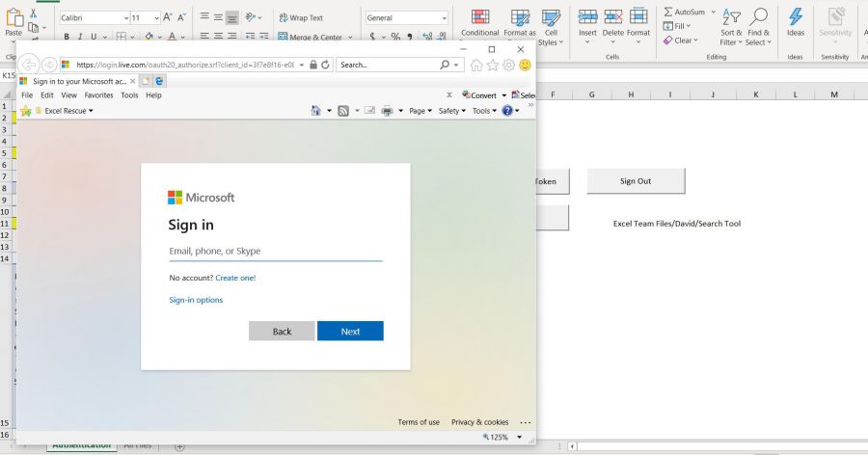Click Sort & Filter icon
The height and width of the screenshot is (455, 868).
(731, 17)
